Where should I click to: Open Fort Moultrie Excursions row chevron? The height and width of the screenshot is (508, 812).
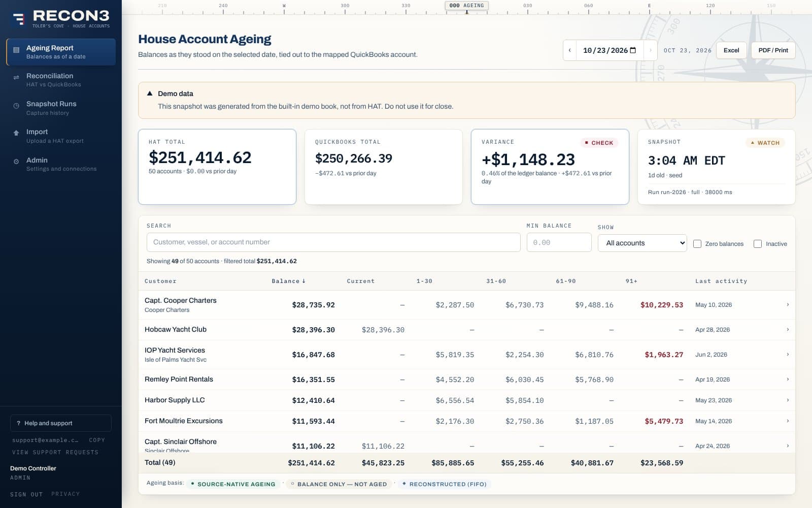[788, 421]
